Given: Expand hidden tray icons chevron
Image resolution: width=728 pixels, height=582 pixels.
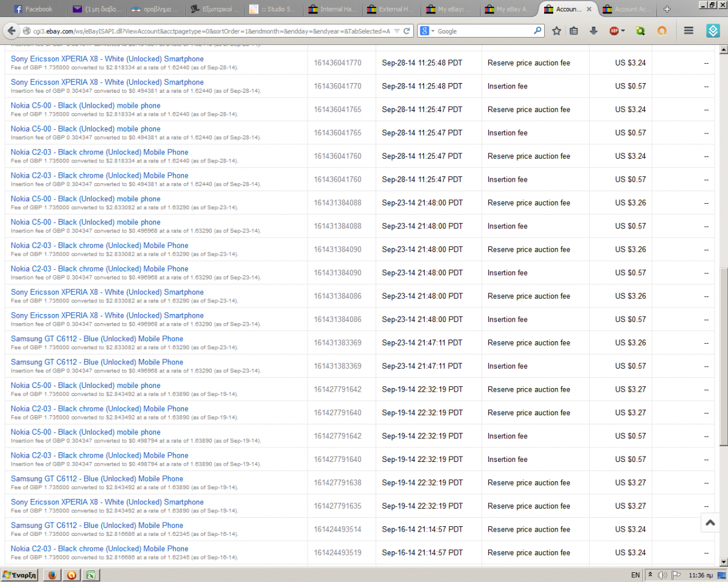Looking at the screenshot, I should pyautogui.click(x=650, y=575).
